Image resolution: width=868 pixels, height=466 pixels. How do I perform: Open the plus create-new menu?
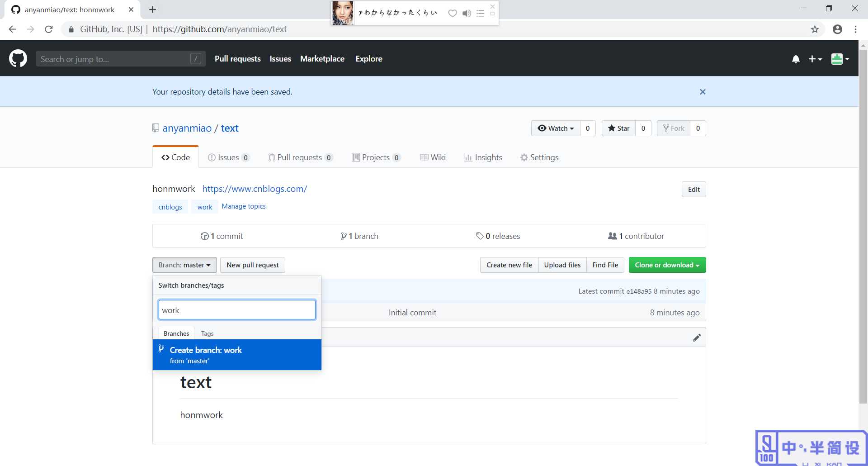click(815, 59)
